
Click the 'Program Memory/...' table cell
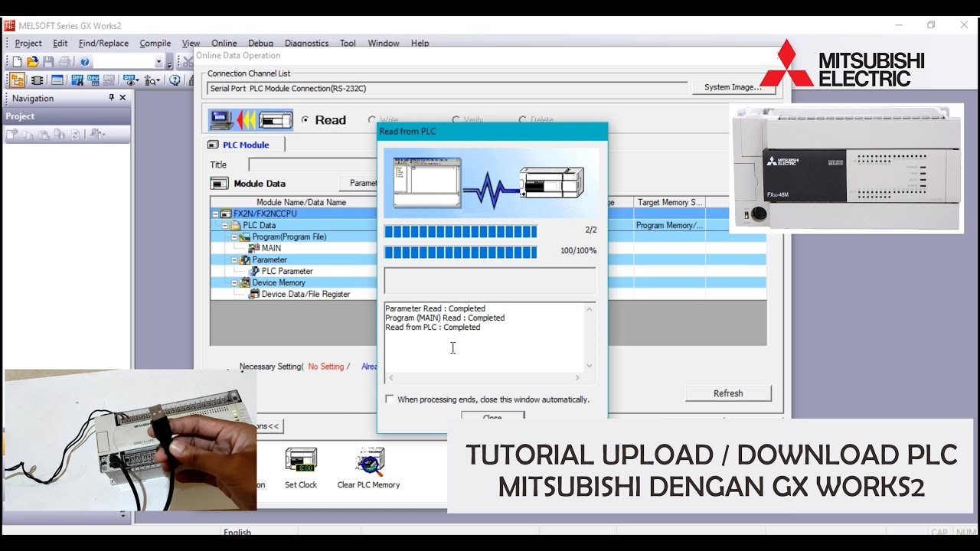(x=669, y=226)
